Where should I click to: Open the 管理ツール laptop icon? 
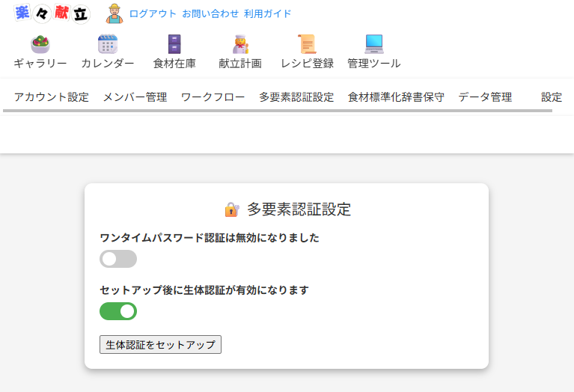click(x=373, y=44)
